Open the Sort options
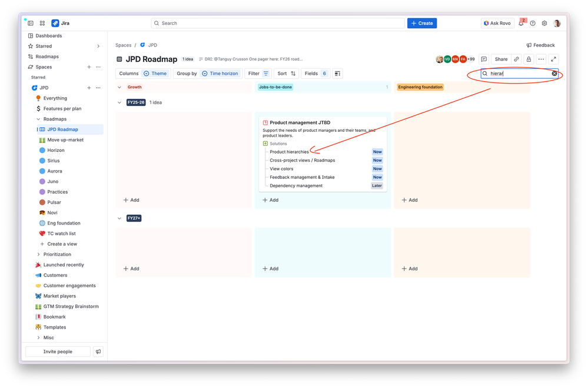Image resolution: width=588 pixels, height=388 pixels. [x=287, y=74]
